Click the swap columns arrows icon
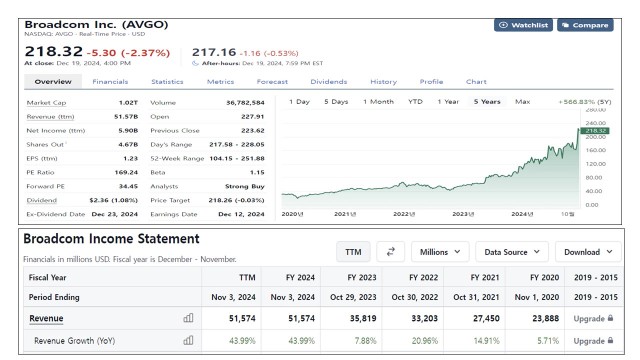The width and height of the screenshot is (640, 360). [x=391, y=252]
